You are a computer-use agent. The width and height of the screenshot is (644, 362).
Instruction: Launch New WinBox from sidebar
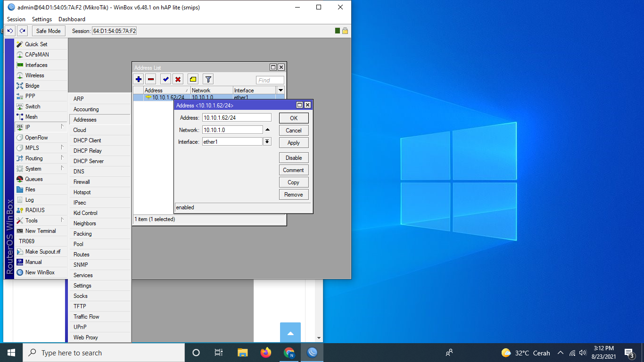[x=41, y=272]
